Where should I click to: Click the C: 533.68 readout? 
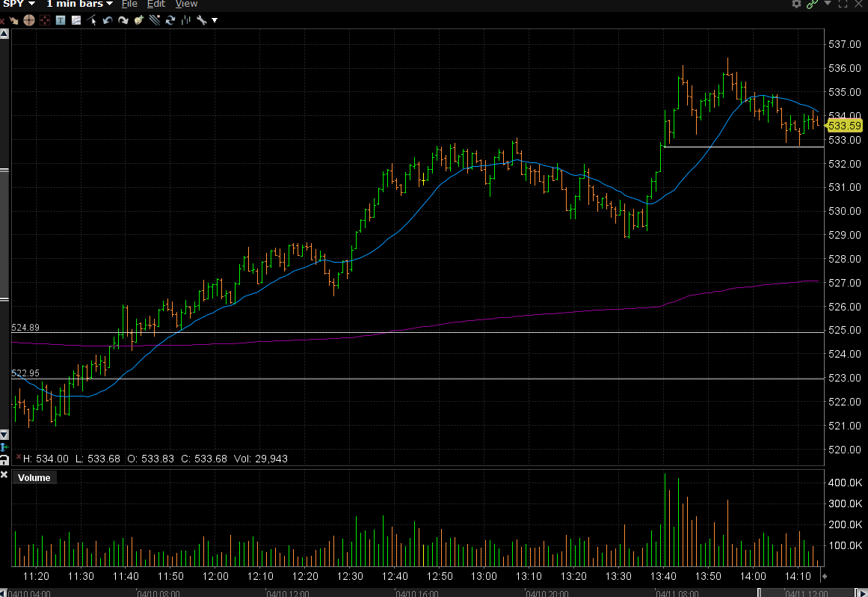click(204, 459)
